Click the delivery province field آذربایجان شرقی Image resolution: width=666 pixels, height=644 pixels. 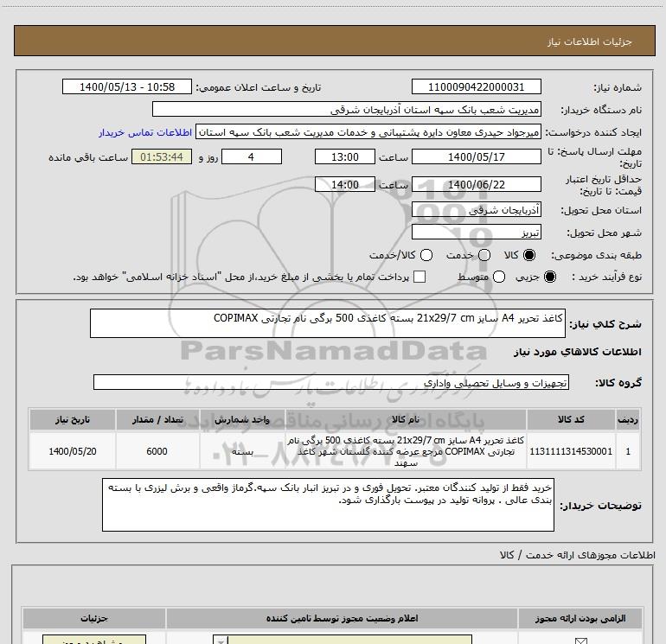tap(476, 210)
